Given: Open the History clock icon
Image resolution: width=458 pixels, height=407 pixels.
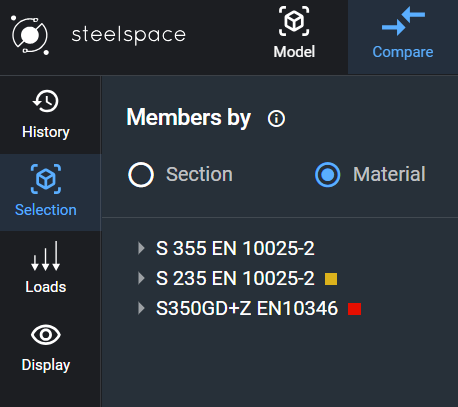Looking at the screenshot, I should coord(46,101).
